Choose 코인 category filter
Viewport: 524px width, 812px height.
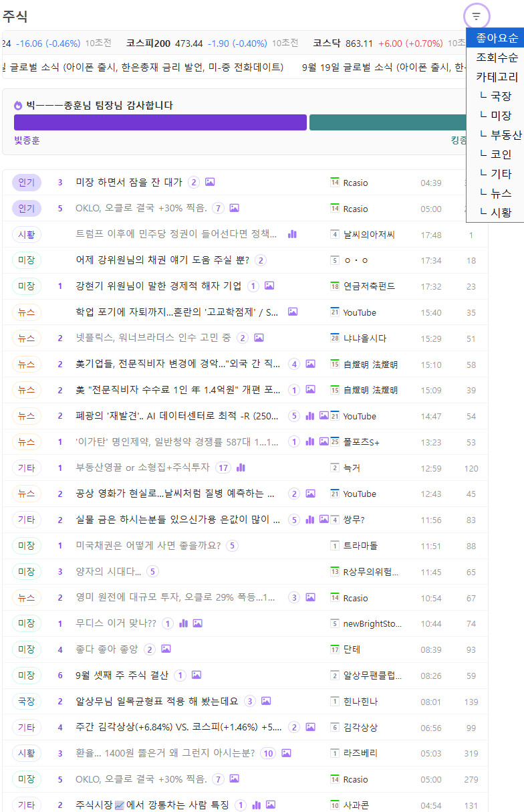click(495, 155)
